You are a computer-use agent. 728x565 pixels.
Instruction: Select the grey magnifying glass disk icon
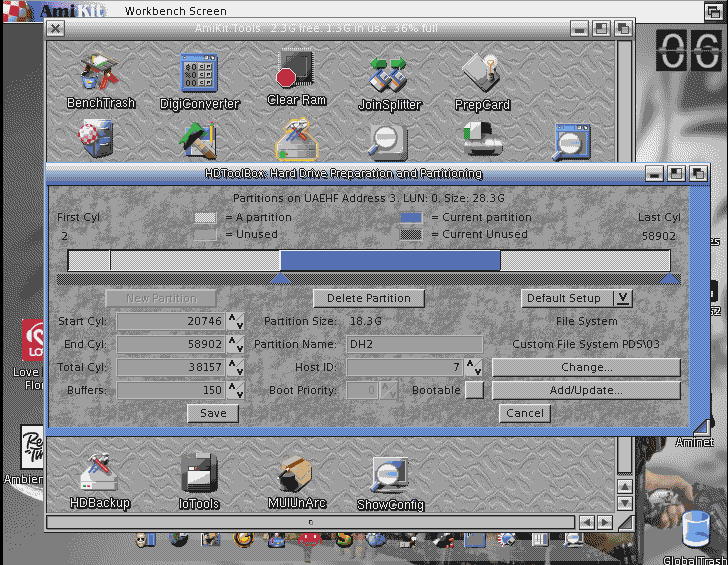pyautogui.click(x=387, y=140)
